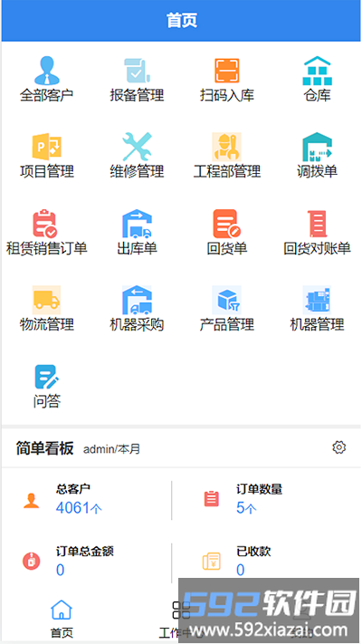The height and width of the screenshot is (644, 362).
Task: Click the 已收款 label
Action: 253,552
